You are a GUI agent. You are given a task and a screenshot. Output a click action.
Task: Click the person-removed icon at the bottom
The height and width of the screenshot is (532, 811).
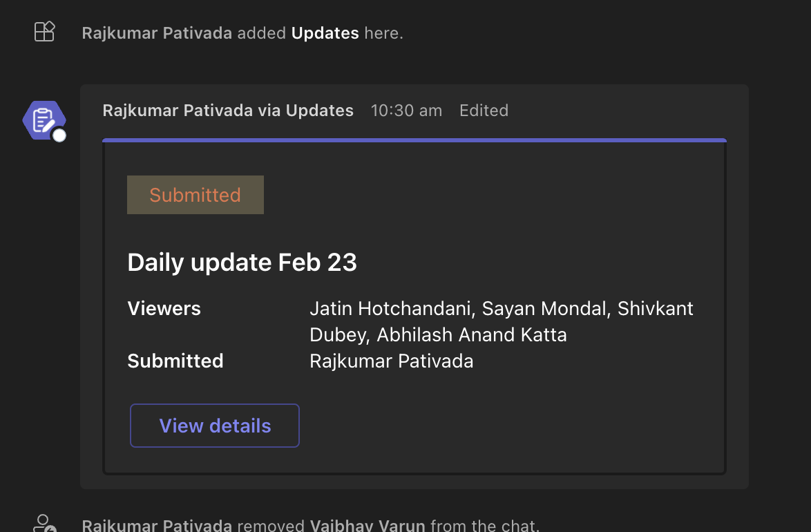44,523
